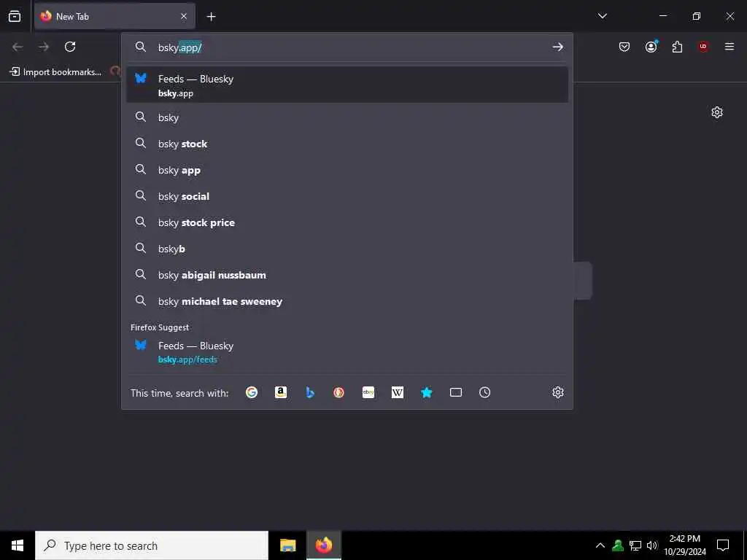Screen dimensions: 747x560
Task: List all tabs with the chevron
Action: click(602, 16)
